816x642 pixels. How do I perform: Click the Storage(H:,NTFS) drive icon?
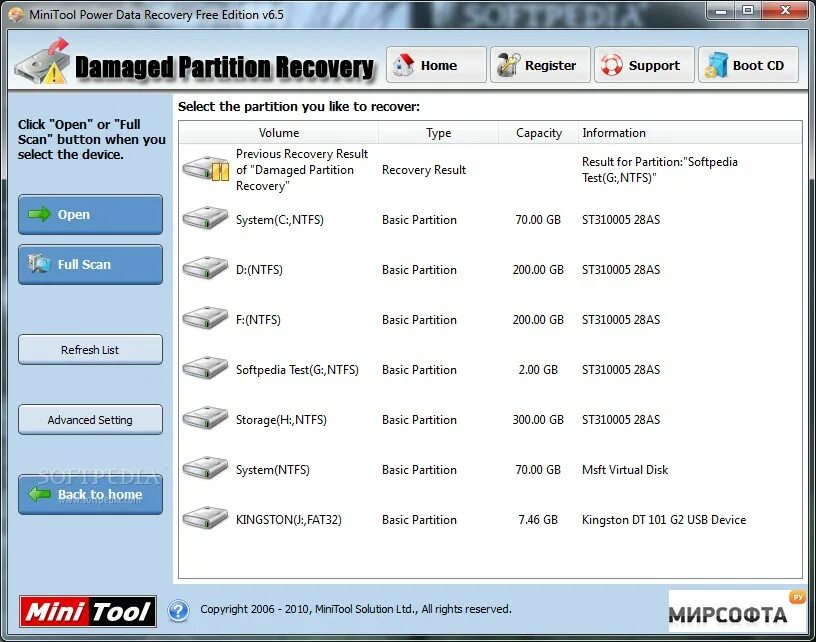(205, 418)
